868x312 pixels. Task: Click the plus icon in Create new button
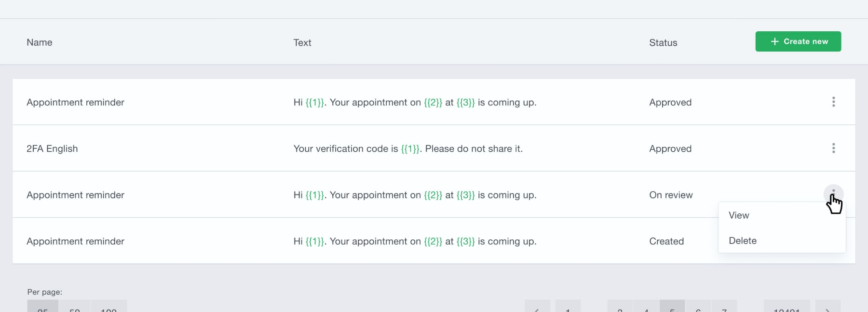pyautogui.click(x=774, y=41)
